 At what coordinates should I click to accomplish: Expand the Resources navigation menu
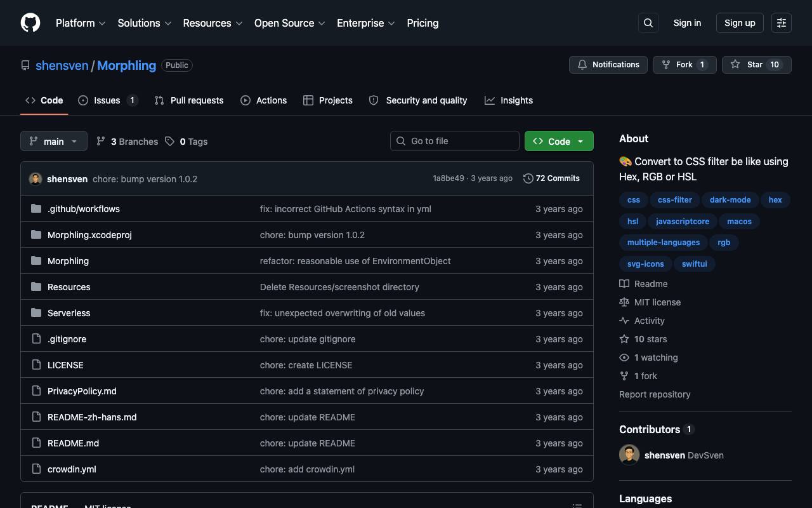213,23
